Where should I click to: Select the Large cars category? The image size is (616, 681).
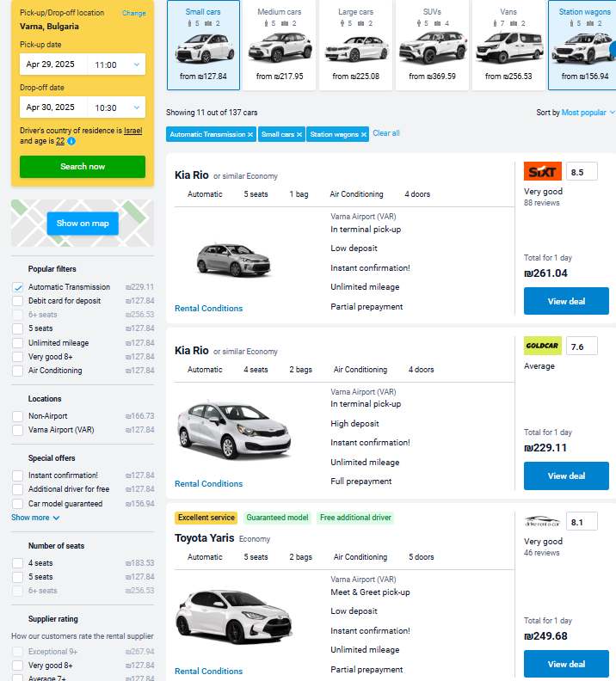(356, 46)
